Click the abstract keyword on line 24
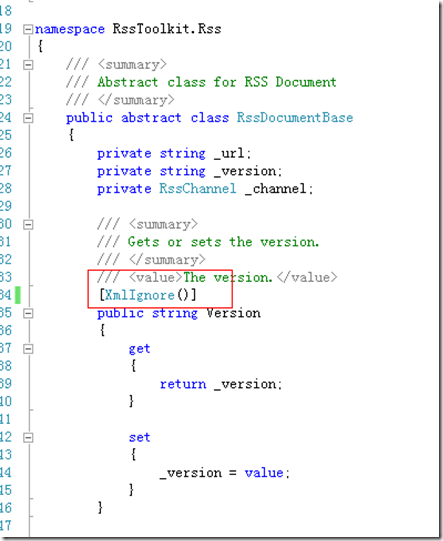 pos(151,118)
